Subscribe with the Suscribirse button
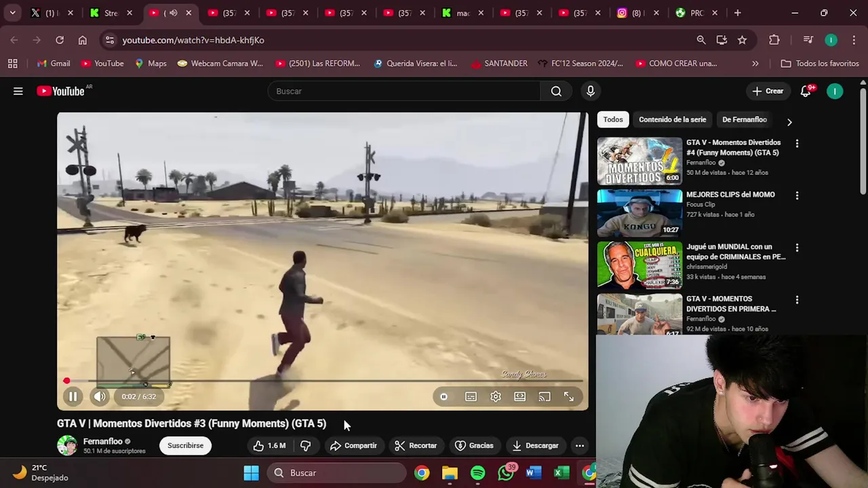This screenshot has height=488, width=868. click(185, 445)
